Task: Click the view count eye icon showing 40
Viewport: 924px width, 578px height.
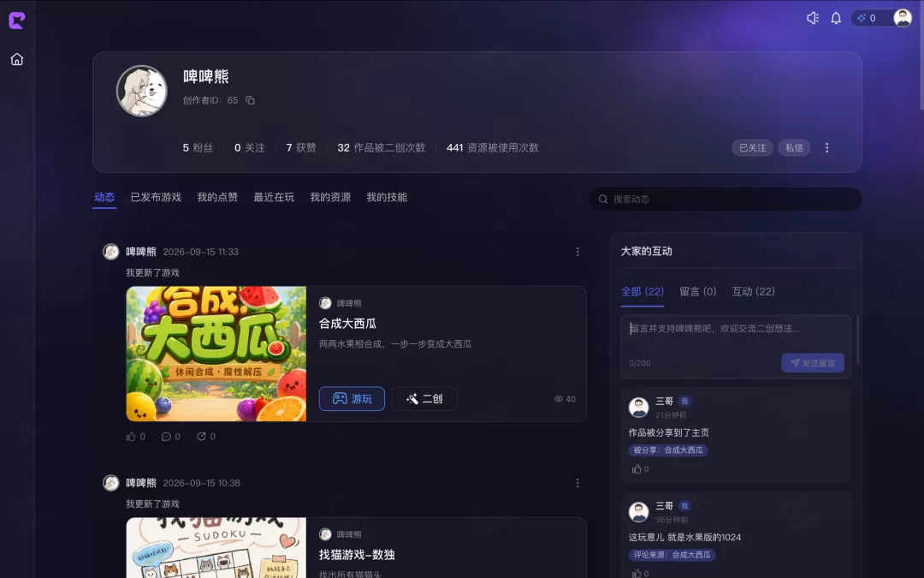Action: (x=558, y=399)
